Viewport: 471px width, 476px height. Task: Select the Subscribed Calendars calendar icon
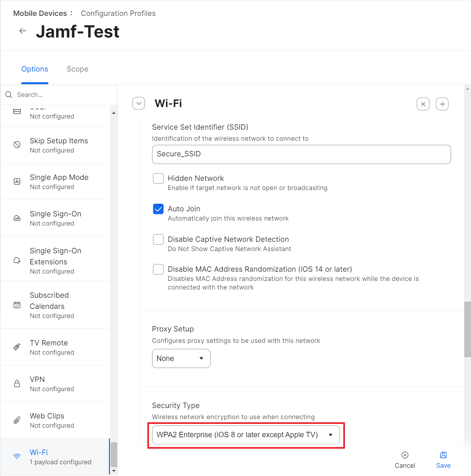(x=17, y=305)
